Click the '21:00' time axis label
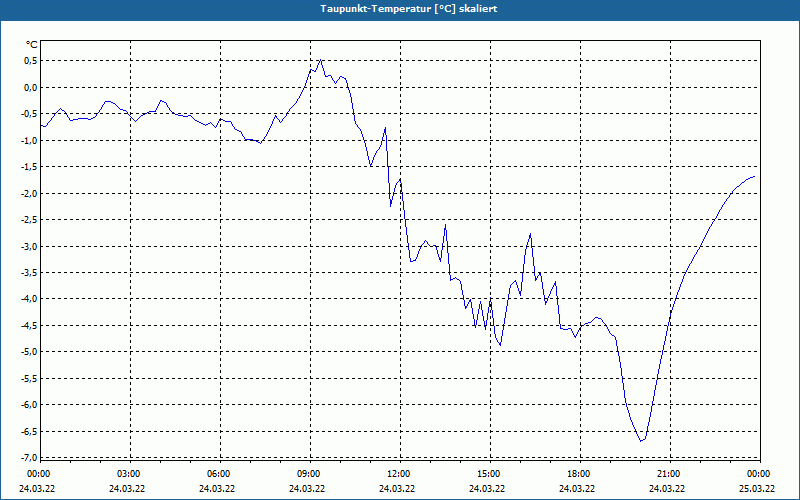This screenshot has width=800, height=500. [x=668, y=474]
